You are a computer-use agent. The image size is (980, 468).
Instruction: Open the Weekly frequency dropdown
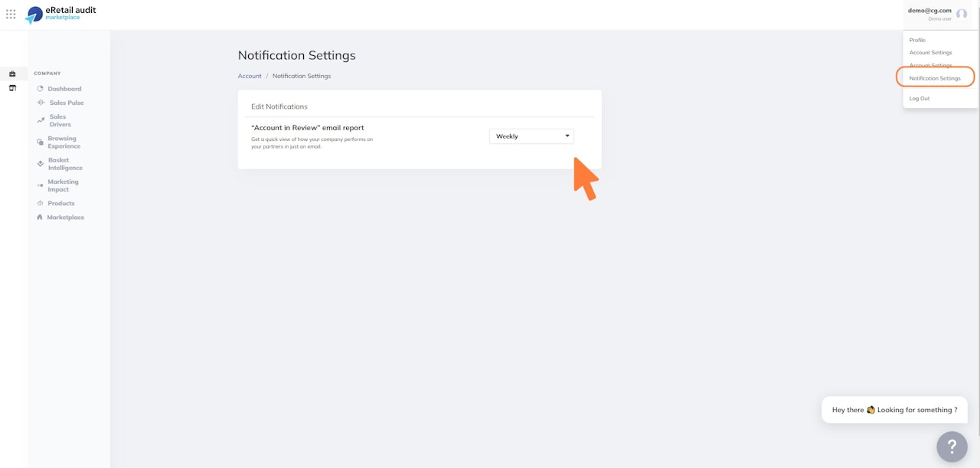(531, 136)
